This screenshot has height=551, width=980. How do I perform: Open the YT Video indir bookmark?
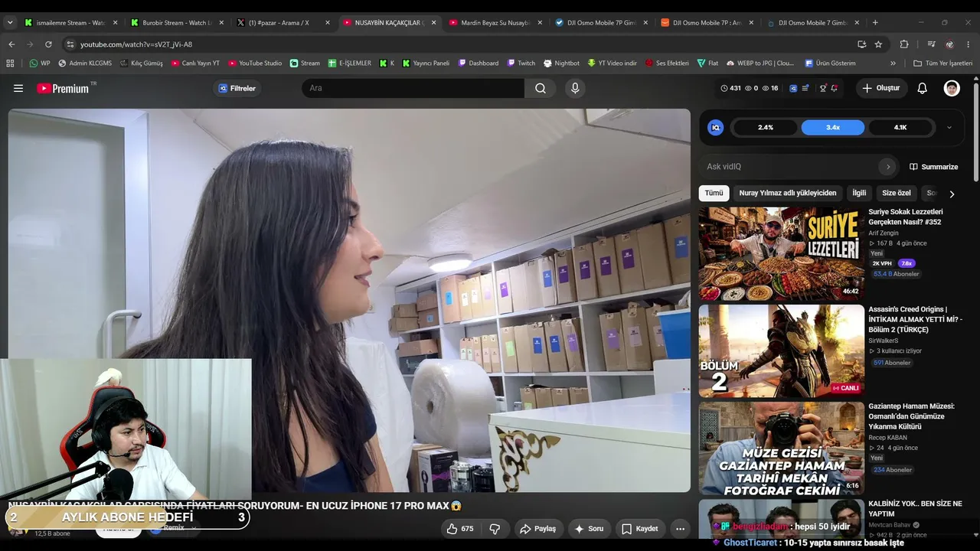point(612,64)
